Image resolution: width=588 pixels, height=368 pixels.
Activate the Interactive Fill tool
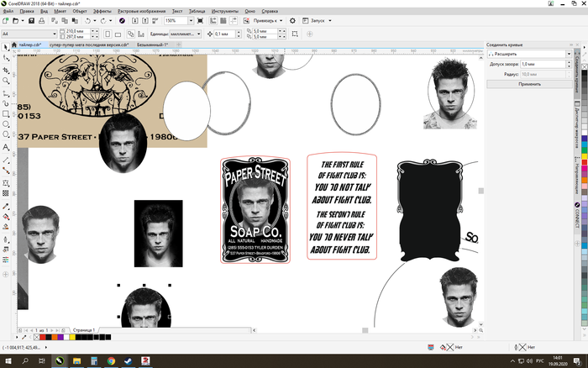click(x=6, y=217)
